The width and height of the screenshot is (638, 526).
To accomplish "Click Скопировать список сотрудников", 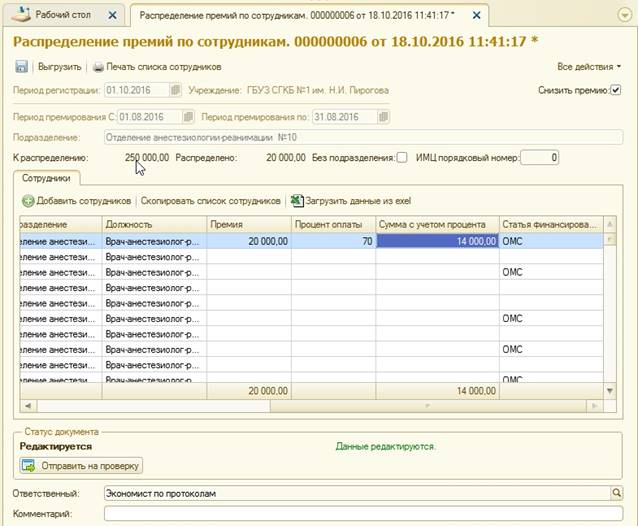I will 210,200.
